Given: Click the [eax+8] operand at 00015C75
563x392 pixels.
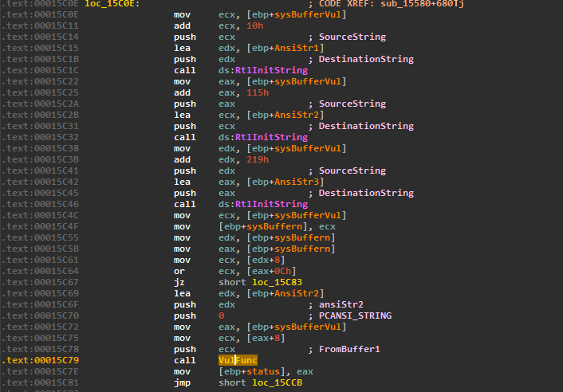Looking at the screenshot, I should pos(266,338).
